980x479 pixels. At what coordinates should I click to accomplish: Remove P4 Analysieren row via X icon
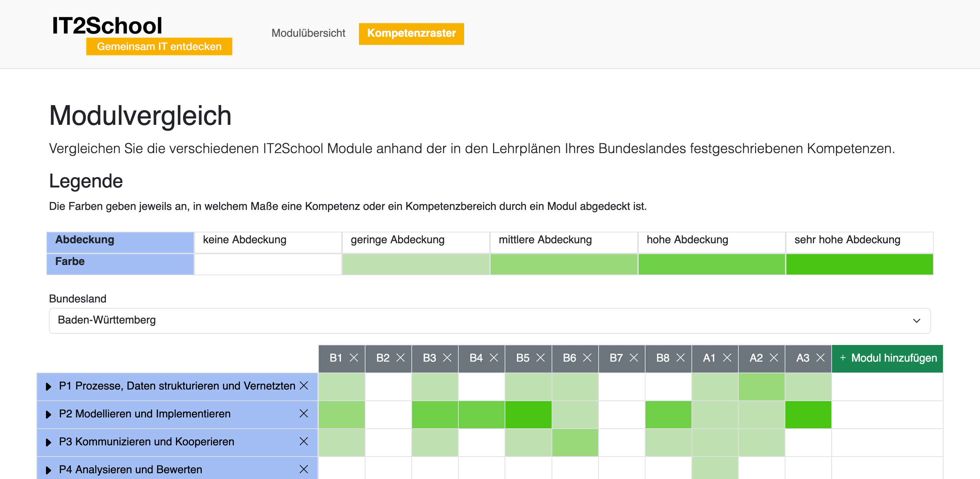[x=304, y=469]
